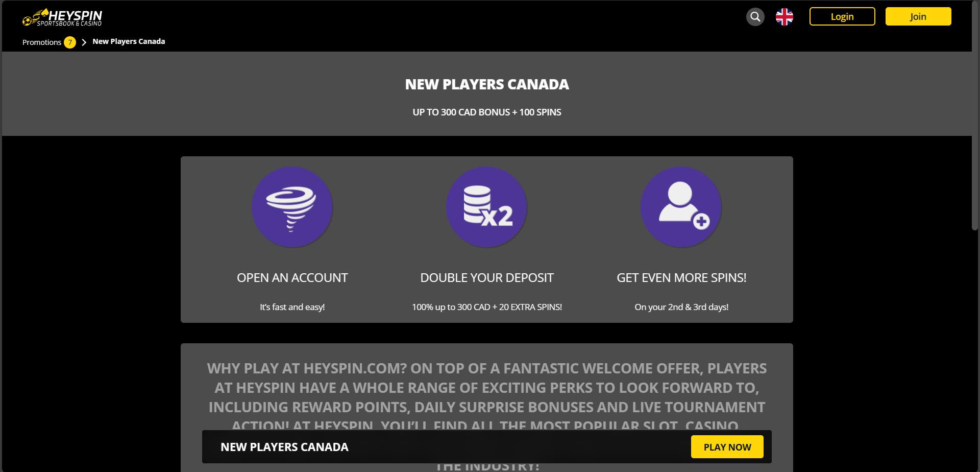Click the UK flag language selector
Screen dimensions: 980x472
(x=784, y=17)
